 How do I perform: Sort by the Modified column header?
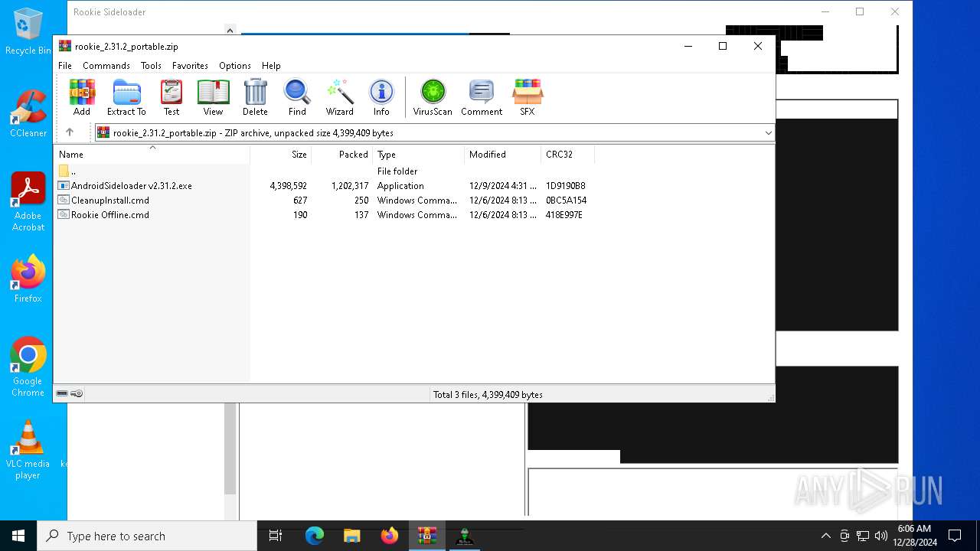(502, 155)
